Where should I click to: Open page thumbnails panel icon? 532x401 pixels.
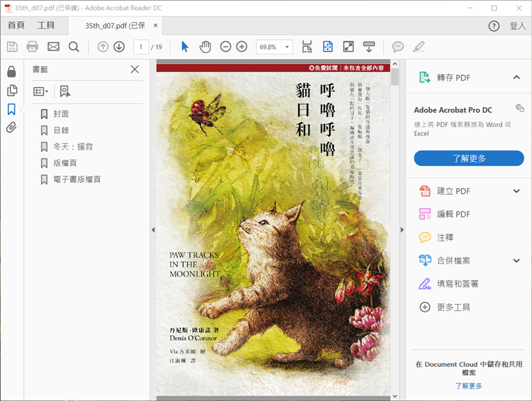(11, 90)
